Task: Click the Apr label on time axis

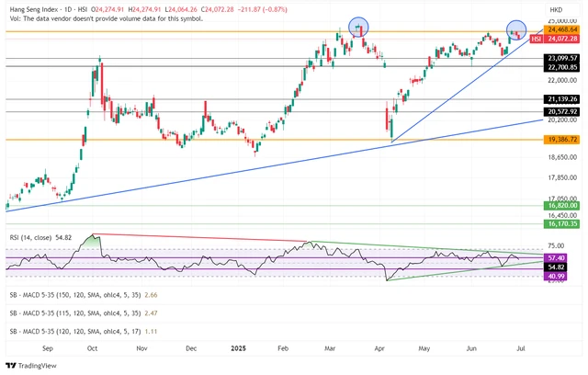Action: tap(379, 348)
